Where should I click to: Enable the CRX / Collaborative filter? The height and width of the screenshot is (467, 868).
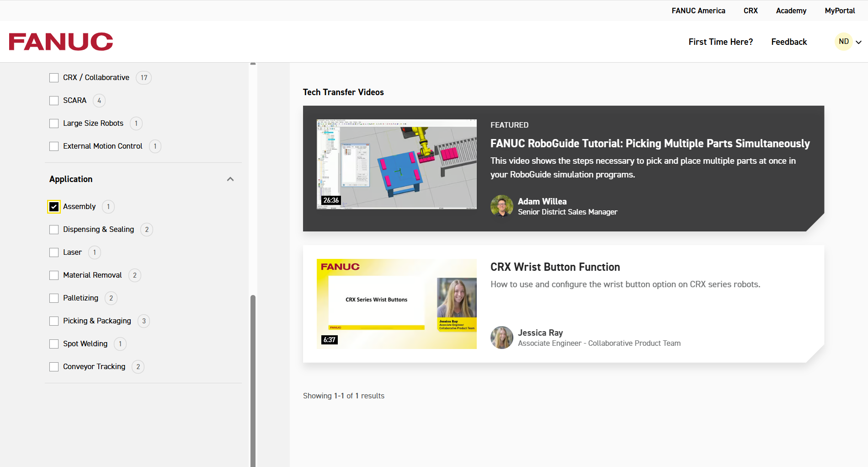click(53, 77)
